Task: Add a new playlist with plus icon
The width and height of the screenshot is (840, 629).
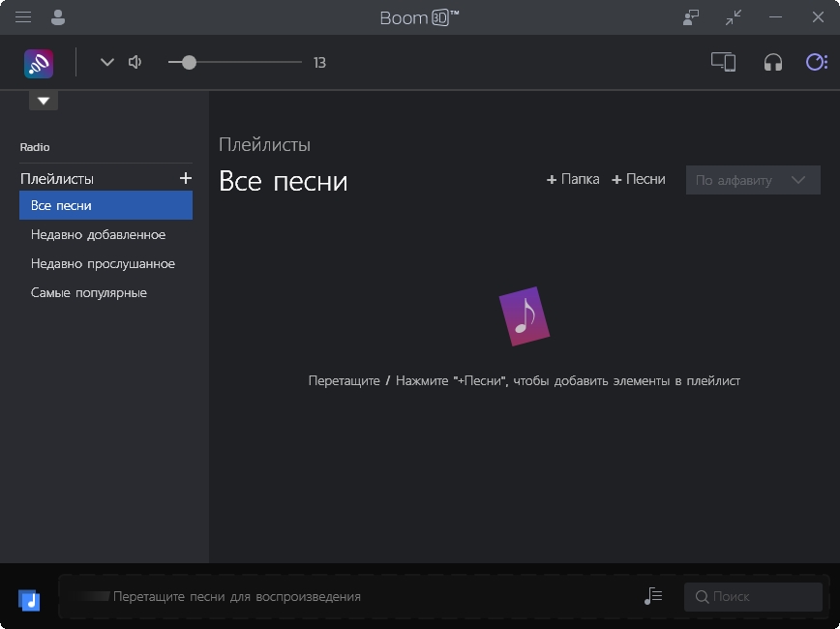Action: (x=186, y=178)
